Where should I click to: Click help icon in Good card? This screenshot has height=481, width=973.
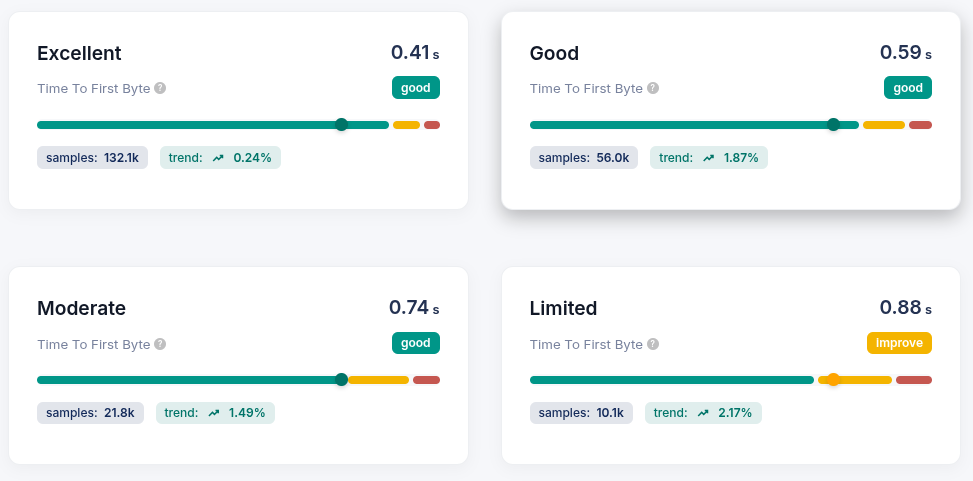point(653,88)
